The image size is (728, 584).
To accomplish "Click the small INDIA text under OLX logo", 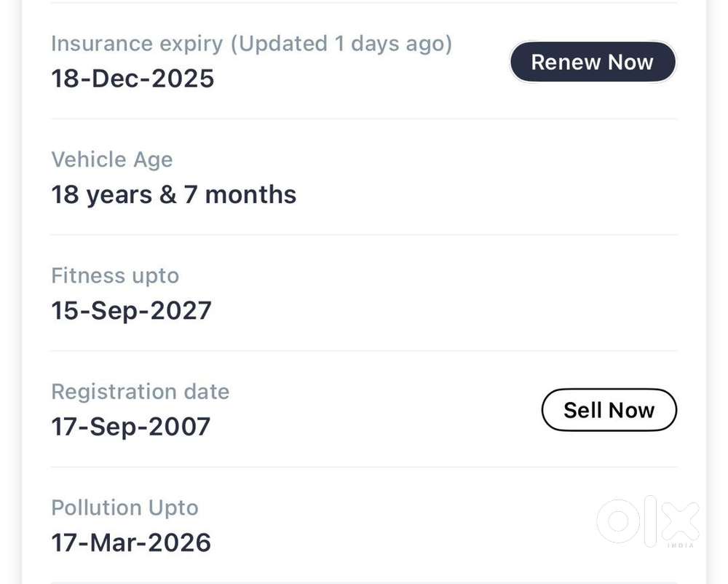I will click(x=681, y=545).
